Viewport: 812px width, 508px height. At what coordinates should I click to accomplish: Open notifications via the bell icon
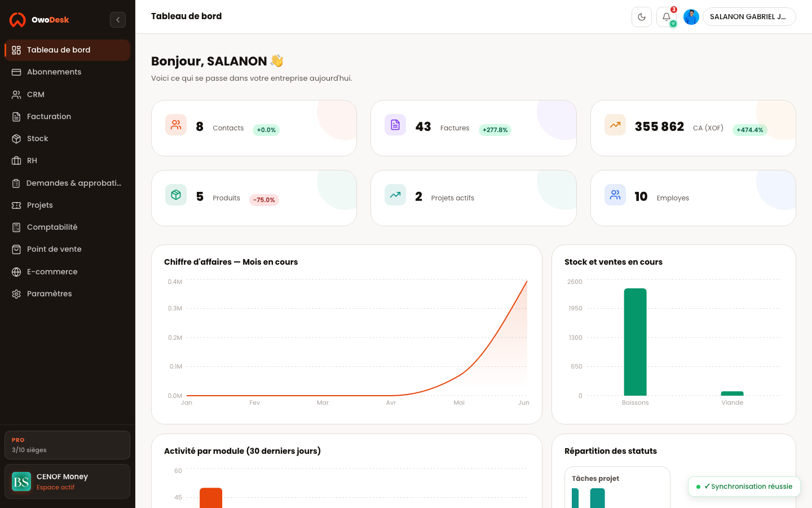pyautogui.click(x=667, y=17)
